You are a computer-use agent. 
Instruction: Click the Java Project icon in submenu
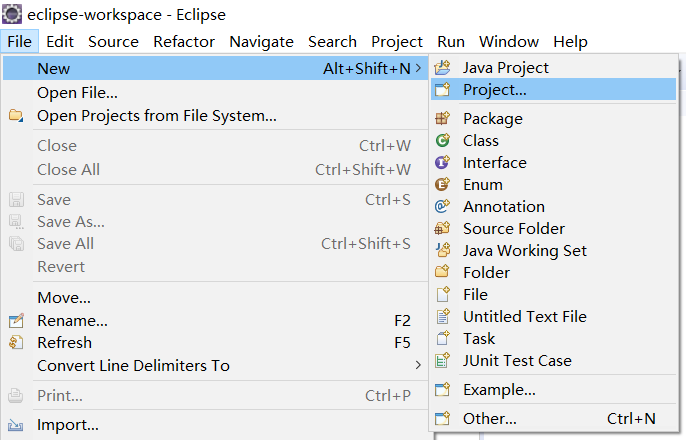(442, 68)
